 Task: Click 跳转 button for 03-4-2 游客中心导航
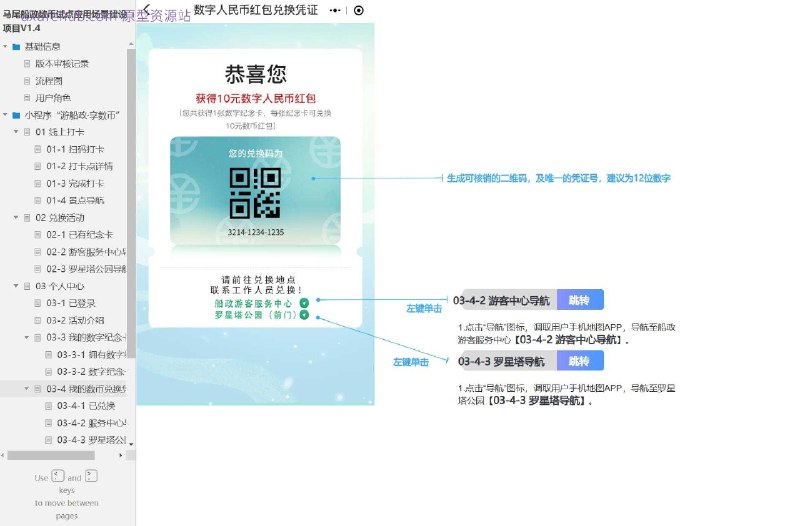tap(580, 300)
